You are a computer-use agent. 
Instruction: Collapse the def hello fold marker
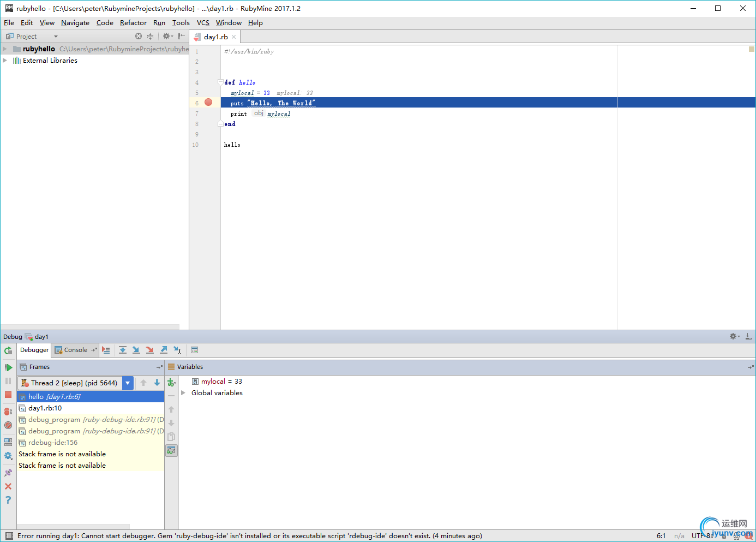click(x=220, y=82)
